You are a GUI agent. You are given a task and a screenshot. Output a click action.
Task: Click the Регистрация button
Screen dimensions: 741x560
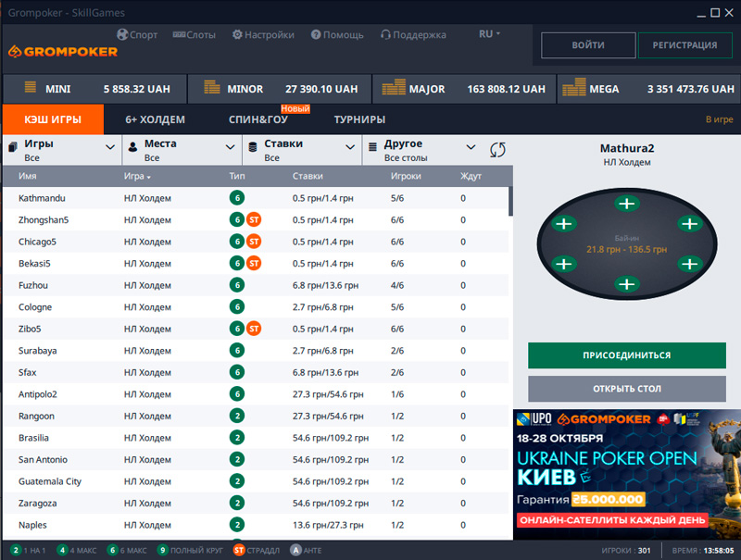pyautogui.click(x=684, y=45)
